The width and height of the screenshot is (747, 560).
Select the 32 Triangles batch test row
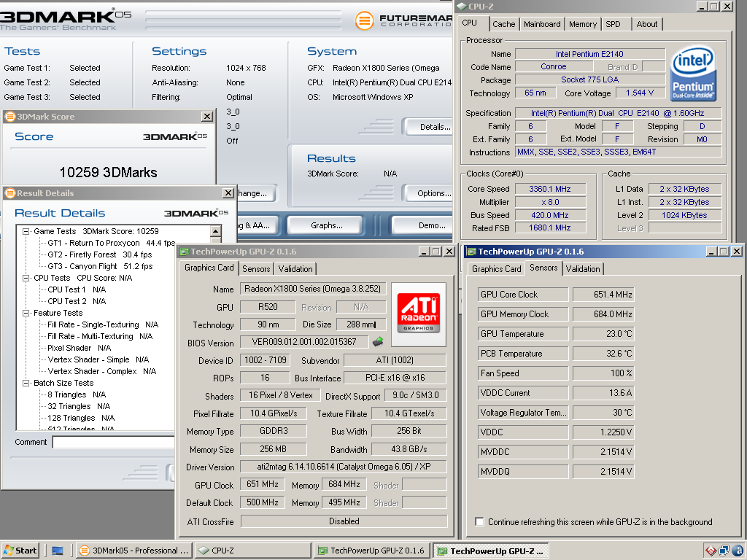click(x=79, y=406)
